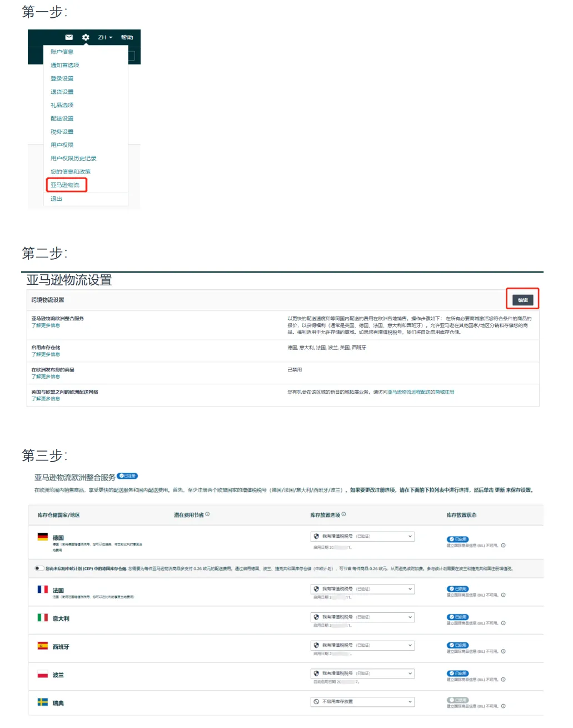Open Spain's inventory placement dropdown
573x728 pixels.
pyautogui.click(x=362, y=646)
